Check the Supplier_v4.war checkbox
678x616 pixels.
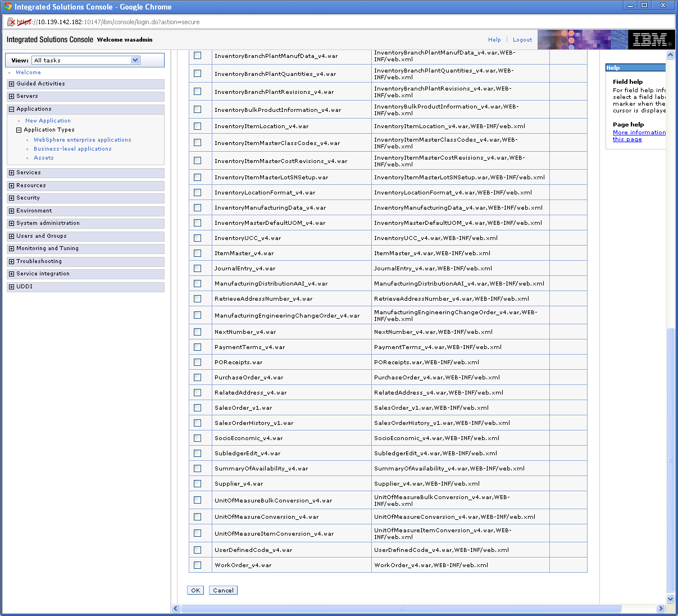[x=197, y=483]
